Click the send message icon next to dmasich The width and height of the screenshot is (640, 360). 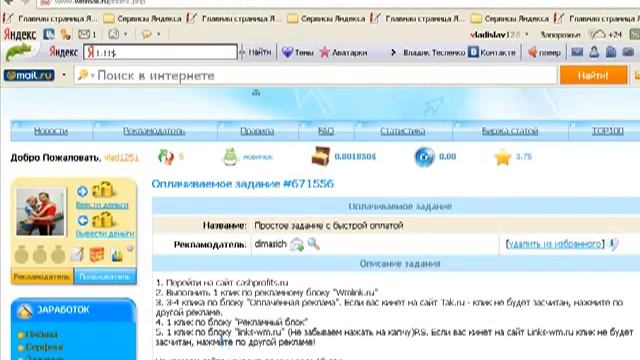tap(297, 244)
